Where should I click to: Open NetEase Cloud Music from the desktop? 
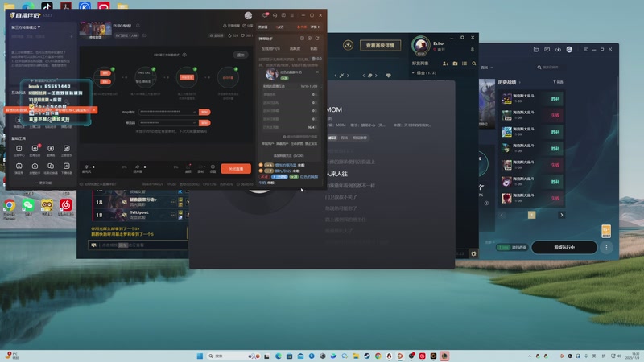[x=66, y=207]
